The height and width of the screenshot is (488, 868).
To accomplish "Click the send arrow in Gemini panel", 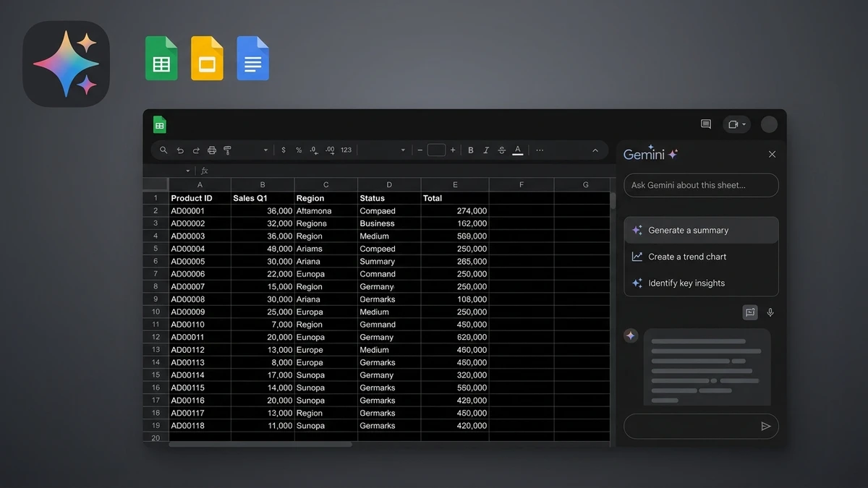I will pos(766,427).
